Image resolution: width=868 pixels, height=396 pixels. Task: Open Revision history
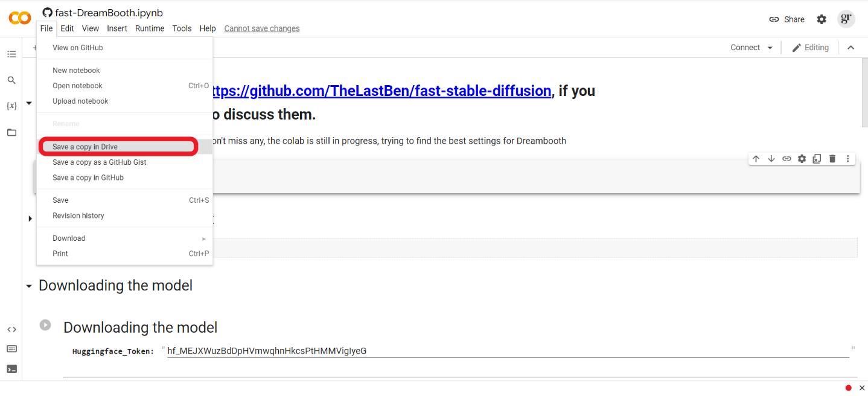124,216
